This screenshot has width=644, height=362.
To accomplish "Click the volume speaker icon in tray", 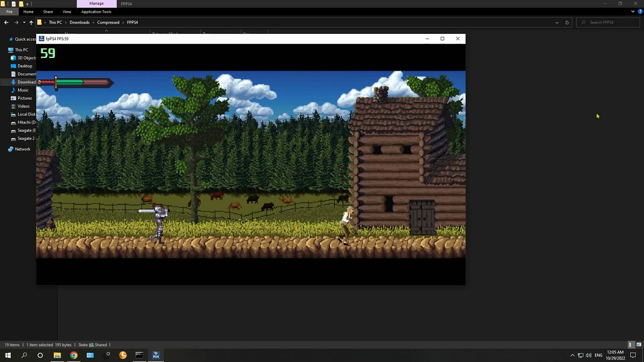I will pyautogui.click(x=589, y=355).
